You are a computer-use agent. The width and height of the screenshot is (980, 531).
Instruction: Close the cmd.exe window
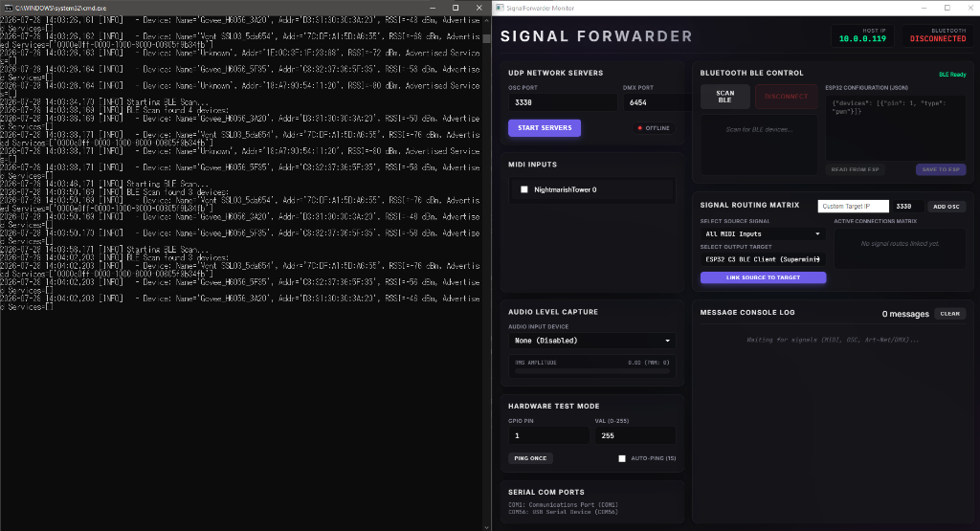pos(479,8)
